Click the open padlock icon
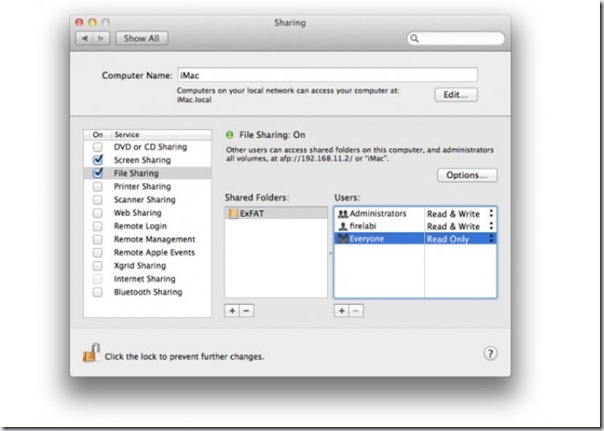604x431 pixels. point(91,353)
